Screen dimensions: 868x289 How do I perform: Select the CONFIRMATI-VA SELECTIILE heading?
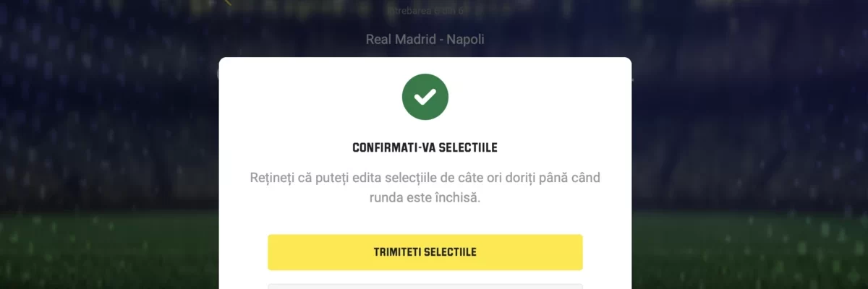[x=425, y=147]
